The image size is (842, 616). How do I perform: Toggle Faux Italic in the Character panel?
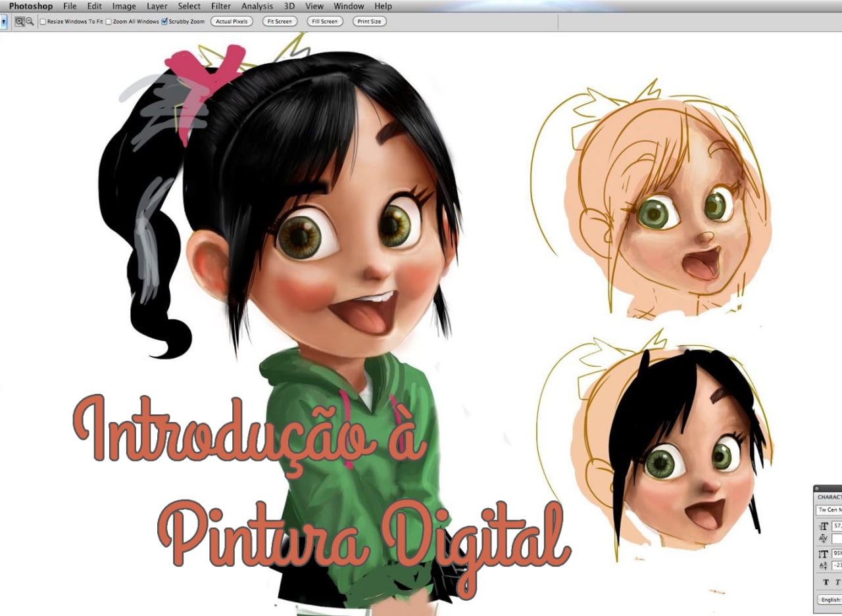837,582
